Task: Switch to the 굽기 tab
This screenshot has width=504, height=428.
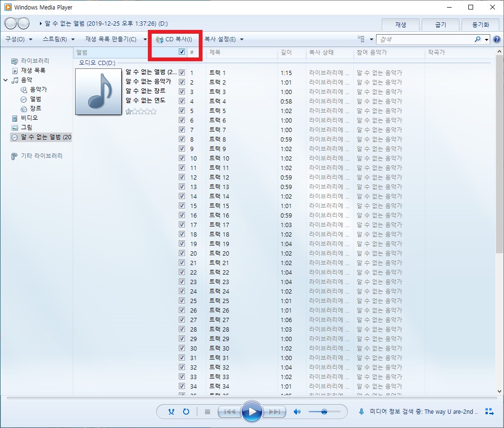Action: tap(440, 25)
